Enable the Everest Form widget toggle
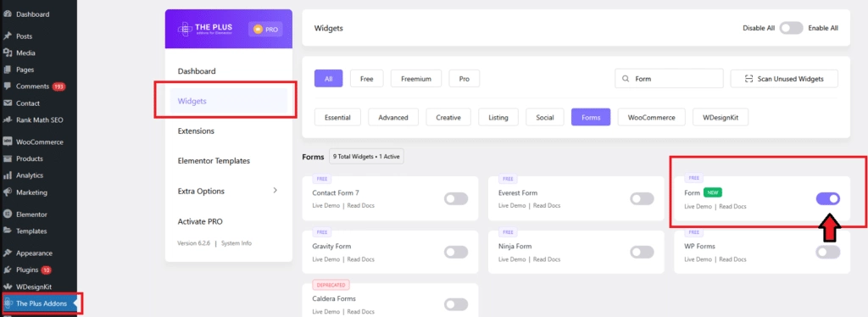The width and height of the screenshot is (868, 317). (642, 198)
